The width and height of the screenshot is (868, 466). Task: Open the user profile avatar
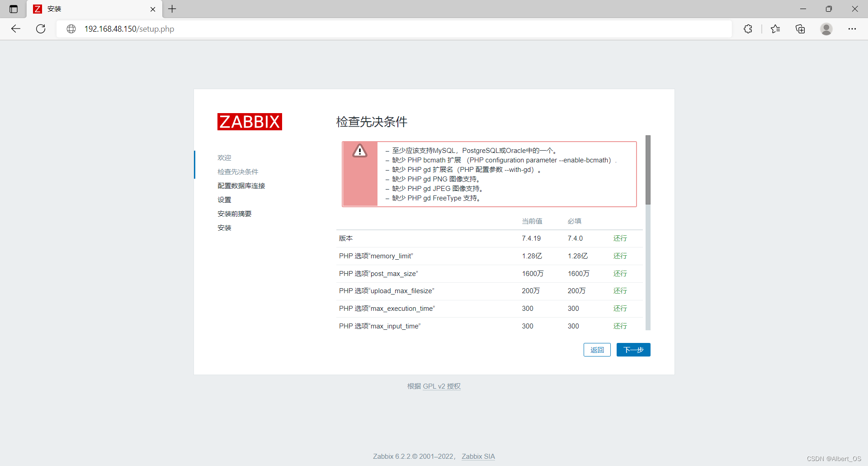[x=826, y=29]
